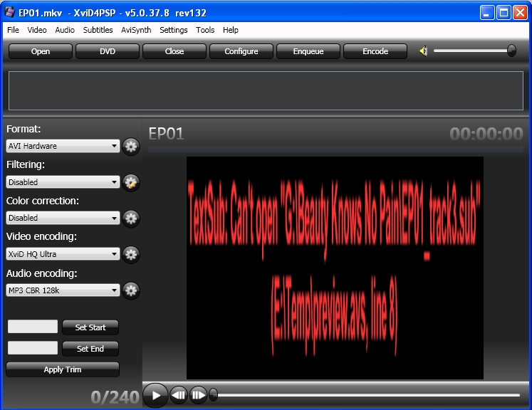
Task: Expand the Filtering dropdown
Action: (x=63, y=182)
